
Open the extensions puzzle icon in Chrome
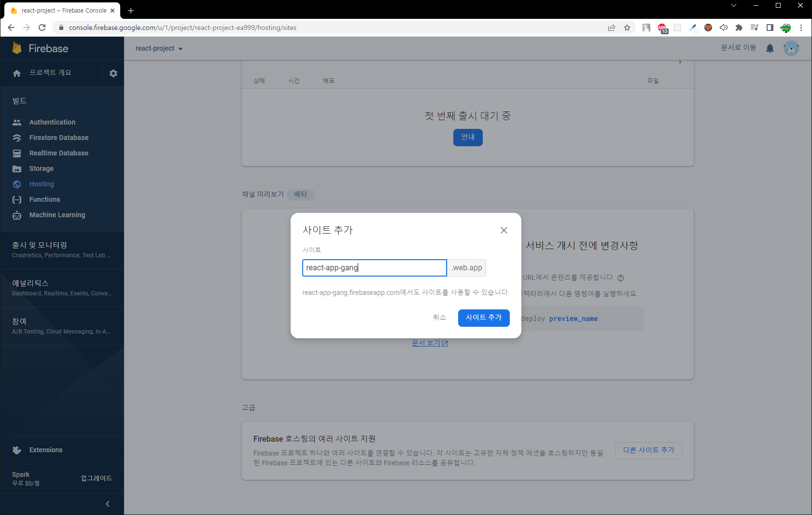pyautogui.click(x=739, y=28)
